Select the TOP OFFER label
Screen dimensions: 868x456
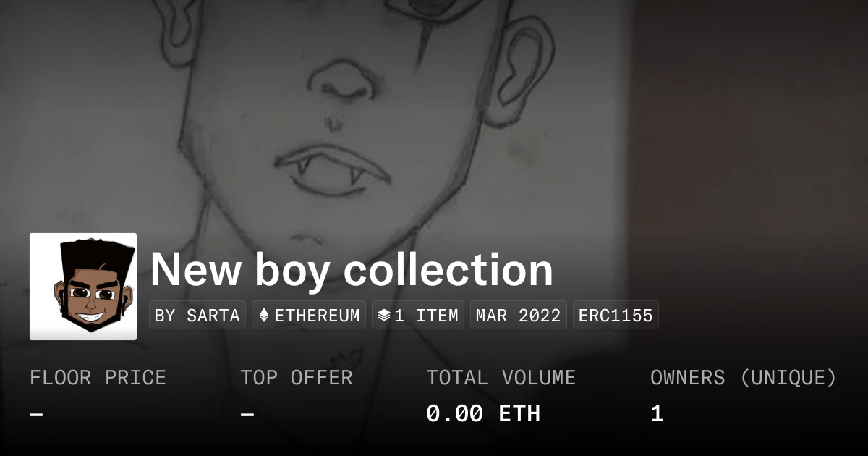[297, 378]
